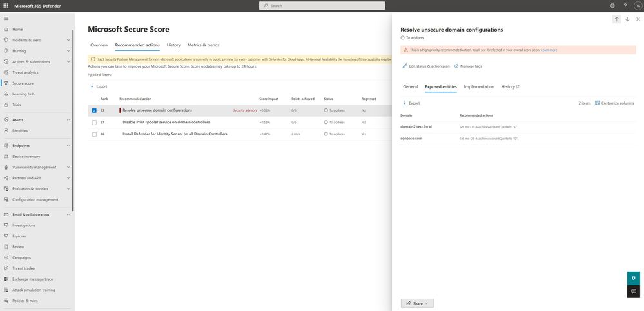The height and width of the screenshot is (311, 644).
Task: Expand Evaluation & tutorials chevron
Action: (68, 189)
